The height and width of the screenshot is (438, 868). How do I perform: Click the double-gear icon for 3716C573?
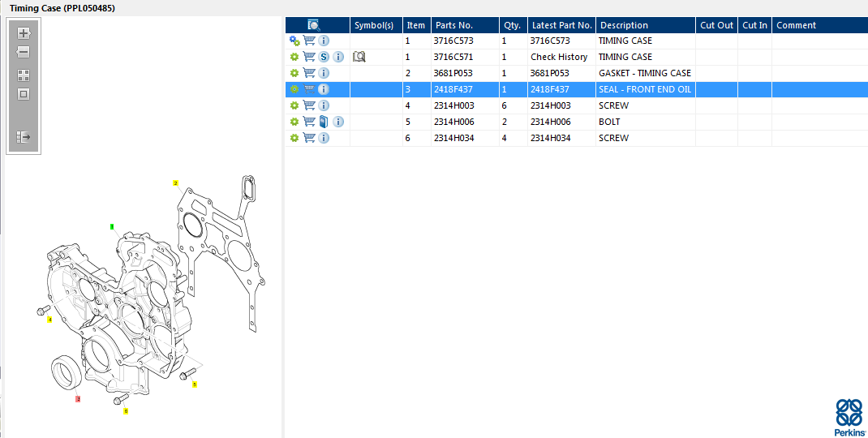click(294, 41)
